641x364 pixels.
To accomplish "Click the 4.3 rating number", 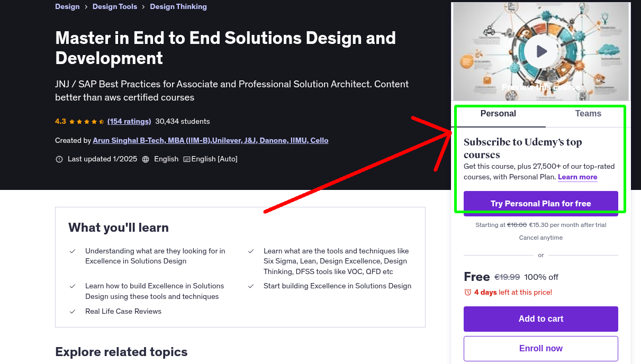I will pos(60,121).
